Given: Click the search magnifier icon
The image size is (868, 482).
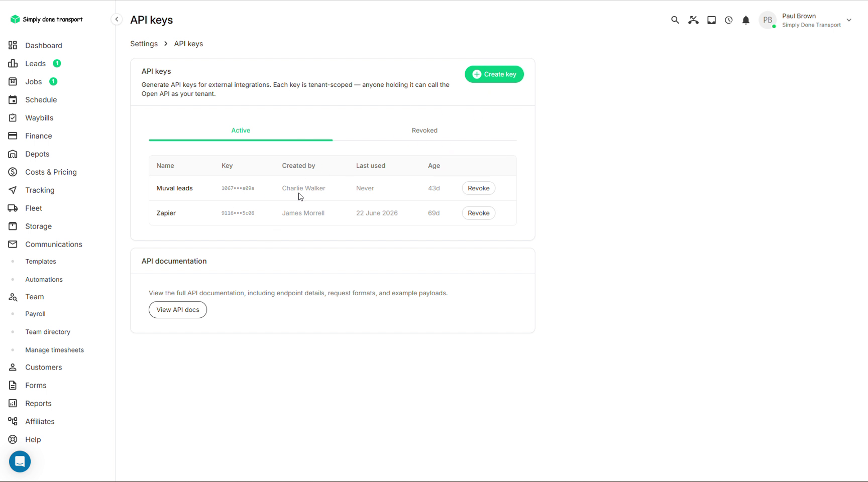Looking at the screenshot, I should tap(675, 20).
